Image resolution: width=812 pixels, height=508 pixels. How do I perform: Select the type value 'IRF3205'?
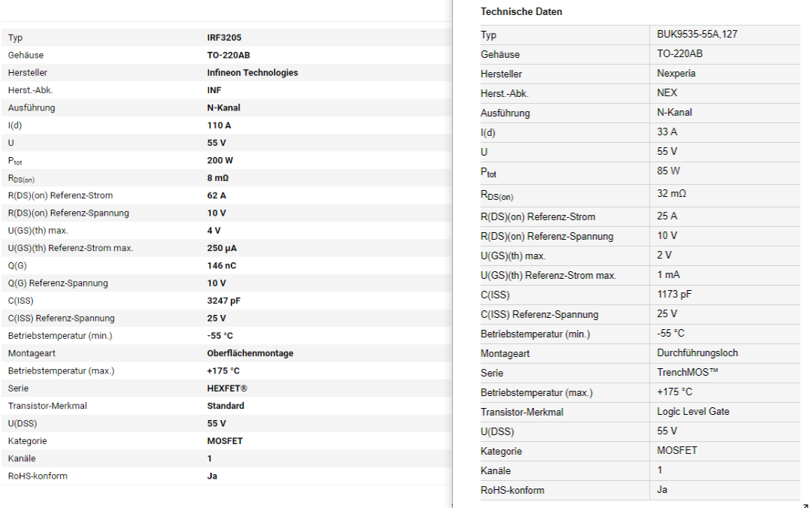pyautogui.click(x=224, y=38)
